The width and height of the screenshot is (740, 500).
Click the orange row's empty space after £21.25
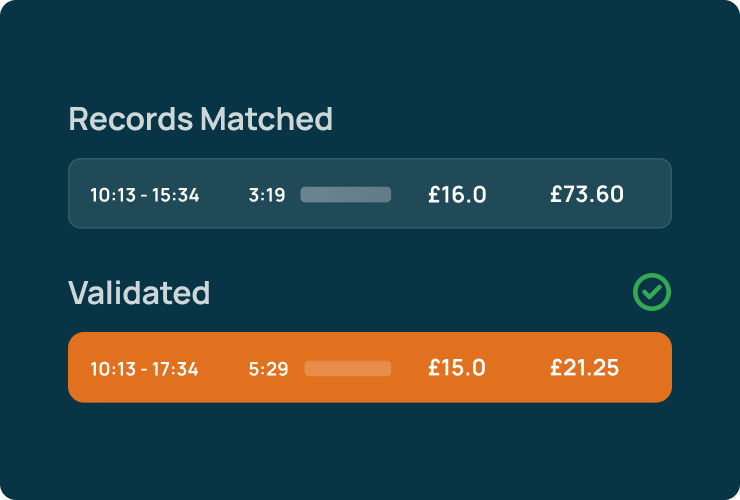coord(645,367)
